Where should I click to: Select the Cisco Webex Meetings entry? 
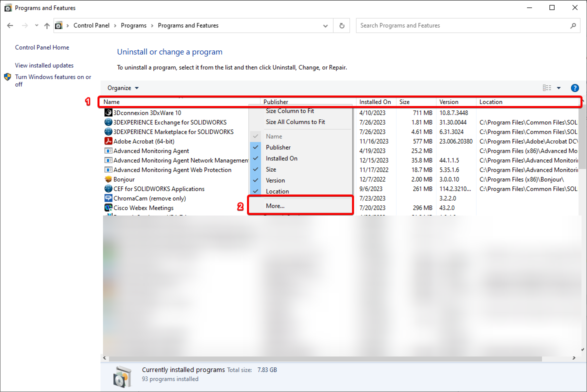click(143, 208)
